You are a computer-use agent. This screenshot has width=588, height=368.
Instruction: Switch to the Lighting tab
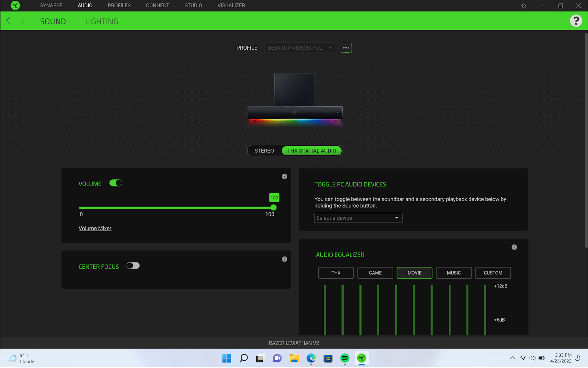[x=102, y=21]
